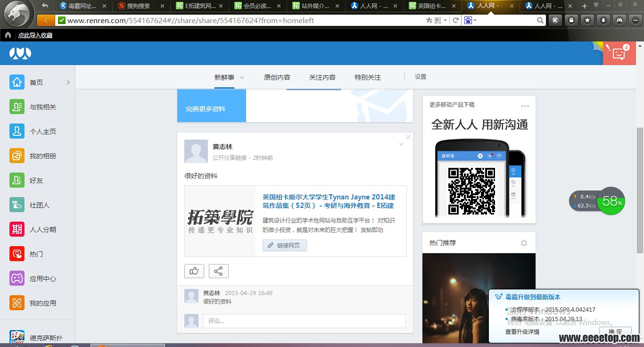Viewport: 644px width, 347px height.
Task: Open the 热门推荐 photo of woman
Action: [x=479, y=298]
